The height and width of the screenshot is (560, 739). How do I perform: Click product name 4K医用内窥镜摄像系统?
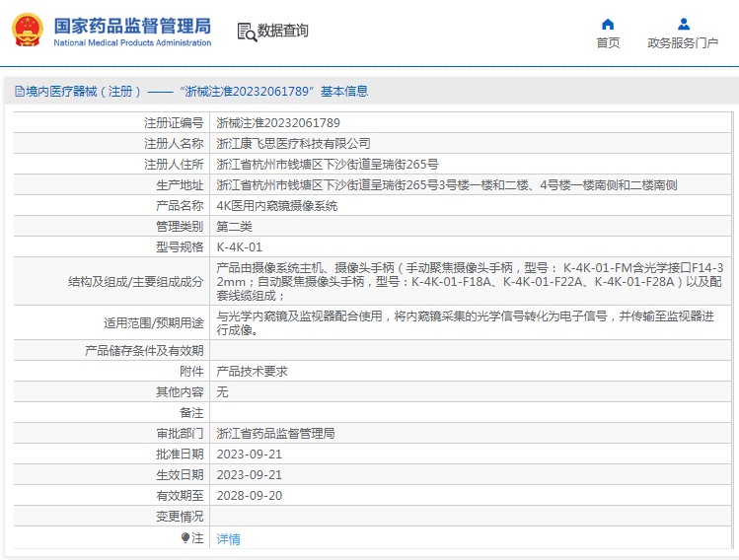(x=276, y=206)
